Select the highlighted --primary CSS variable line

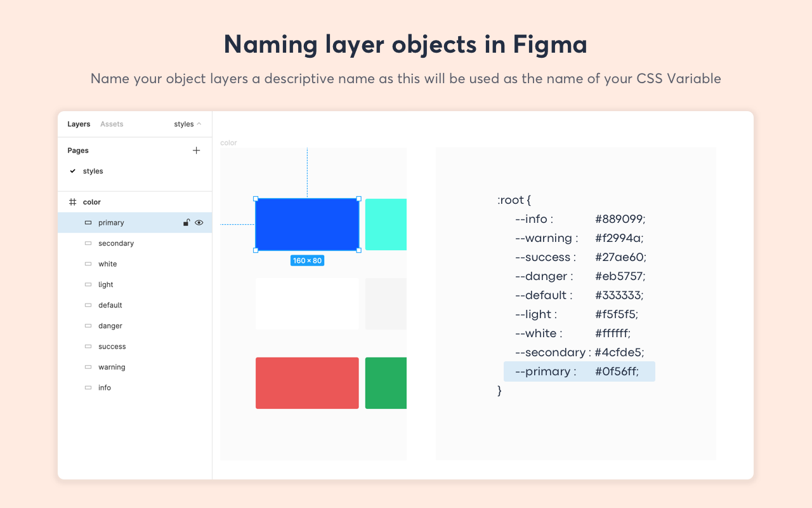pos(579,371)
